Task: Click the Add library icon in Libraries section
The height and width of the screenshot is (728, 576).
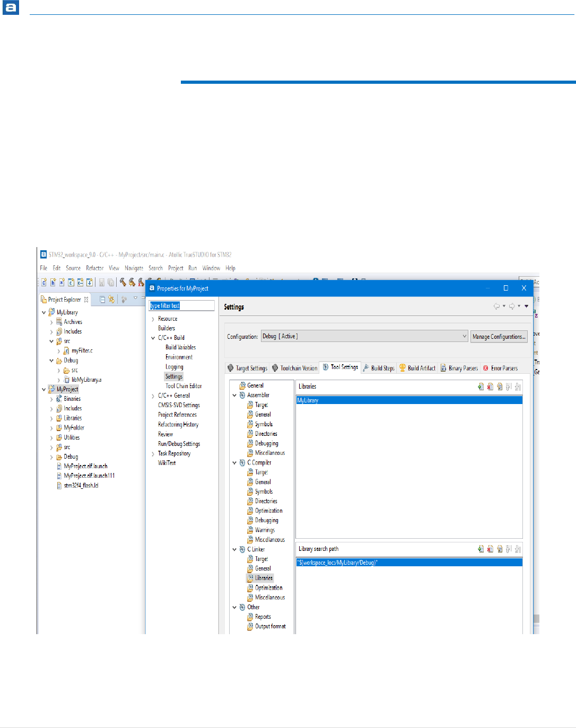Action: (481, 387)
